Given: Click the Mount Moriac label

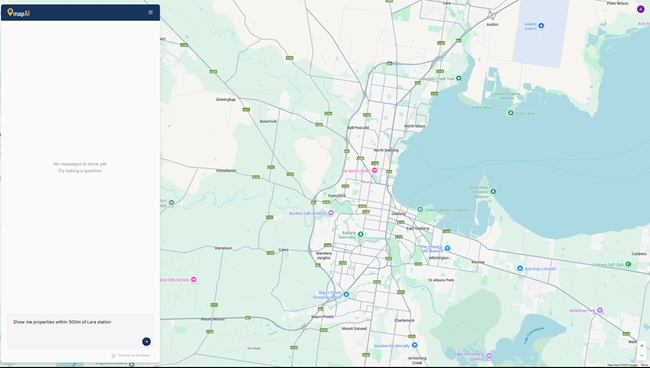Looking at the screenshot, I should point(213,319).
